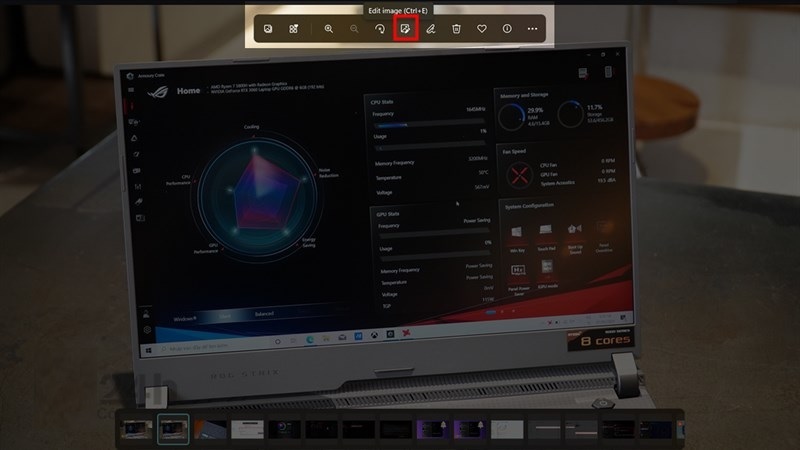Open the dark blue thumbnail in filmstrip

(656, 430)
